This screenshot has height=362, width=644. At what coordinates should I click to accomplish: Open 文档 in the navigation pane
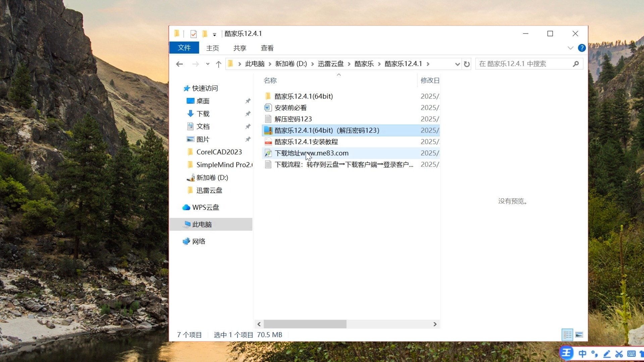(203, 126)
